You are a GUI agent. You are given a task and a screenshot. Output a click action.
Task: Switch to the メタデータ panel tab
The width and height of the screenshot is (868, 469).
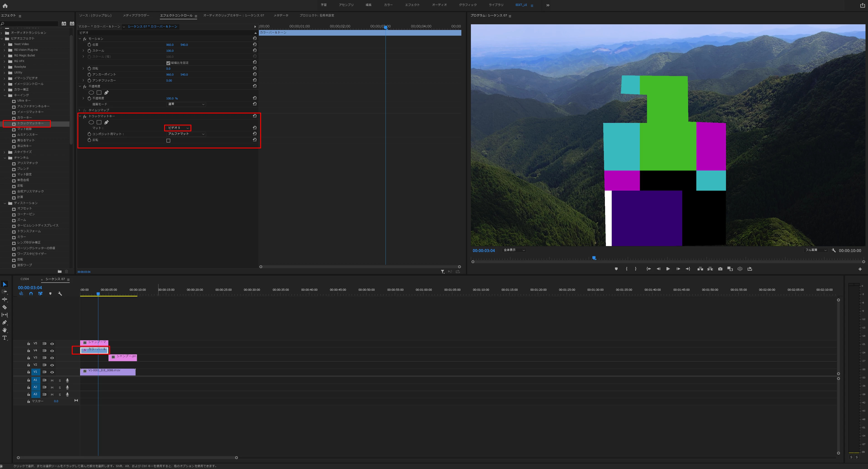tap(281, 15)
